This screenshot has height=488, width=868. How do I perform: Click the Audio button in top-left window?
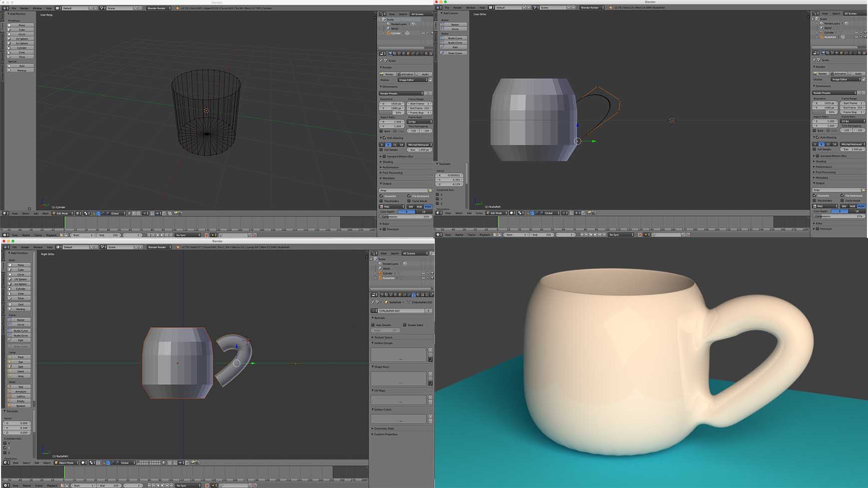pyautogui.click(x=424, y=74)
